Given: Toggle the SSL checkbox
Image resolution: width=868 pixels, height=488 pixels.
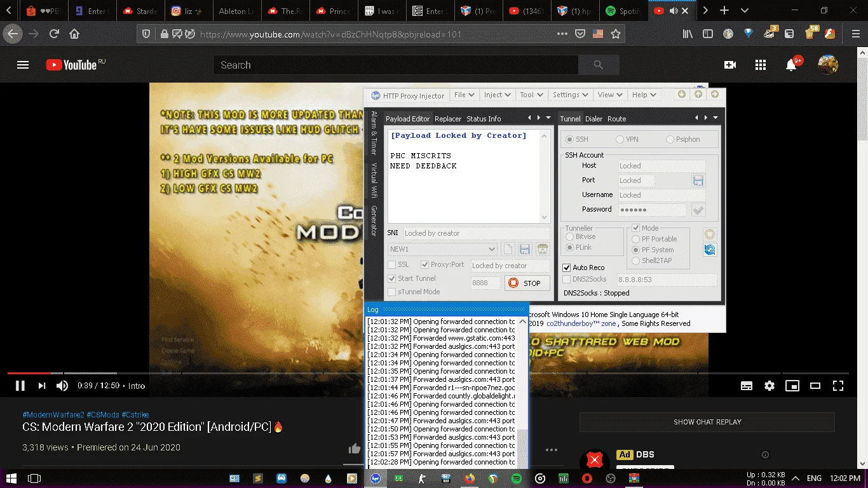Looking at the screenshot, I should pyautogui.click(x=399, y=264).
